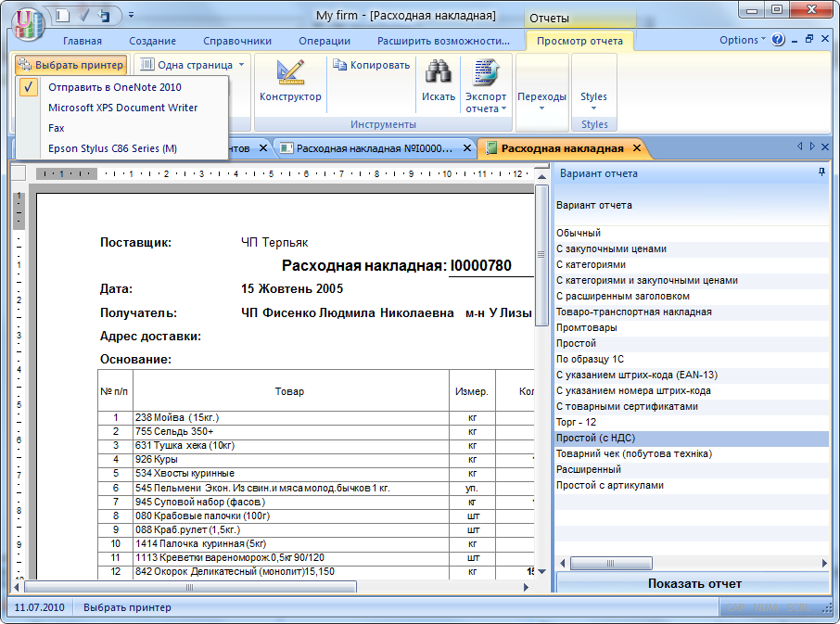Viewport: 840px width, 624px height.
Task: Click the Отчеты contextual tab header
Action: coord(579,19)
